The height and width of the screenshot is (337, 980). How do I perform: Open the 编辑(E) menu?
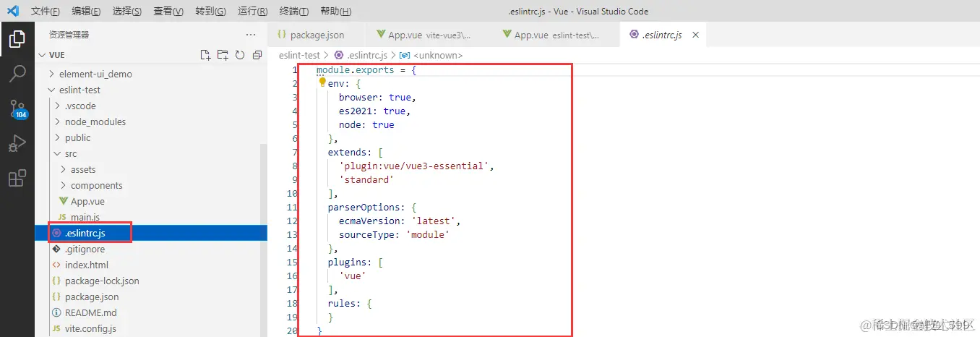point(87,12)
